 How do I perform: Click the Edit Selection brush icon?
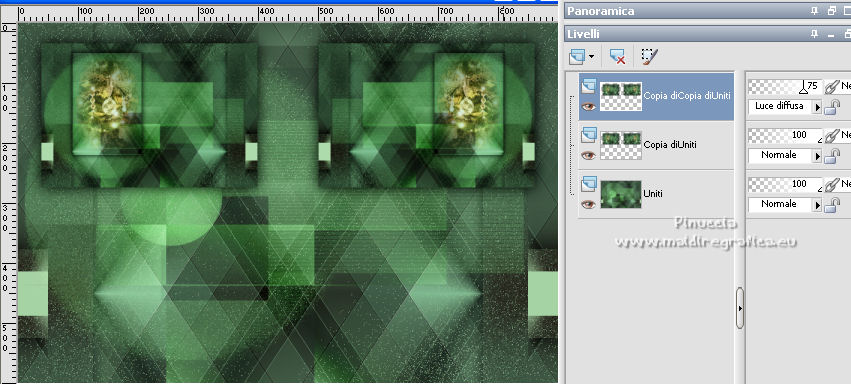(x=649, y=56)
